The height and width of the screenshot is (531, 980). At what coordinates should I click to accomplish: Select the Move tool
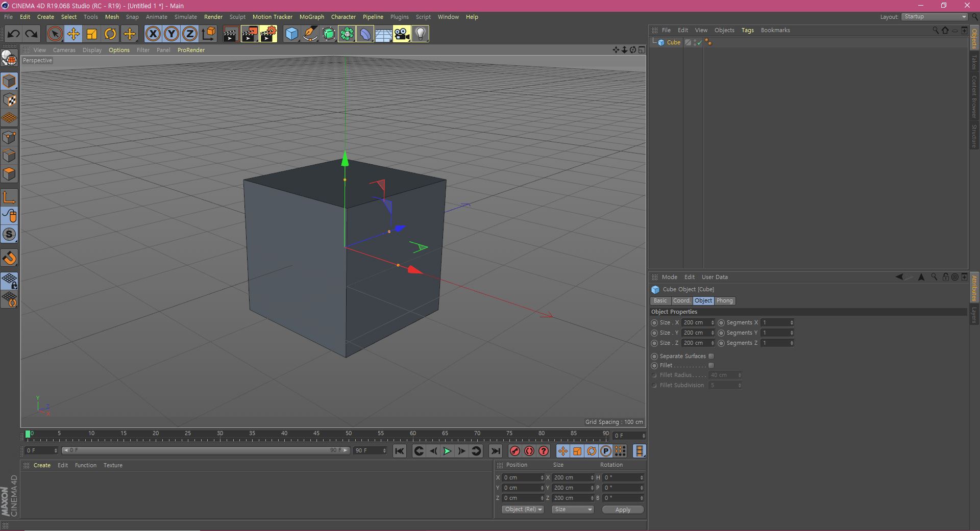[x=73, y=34]
